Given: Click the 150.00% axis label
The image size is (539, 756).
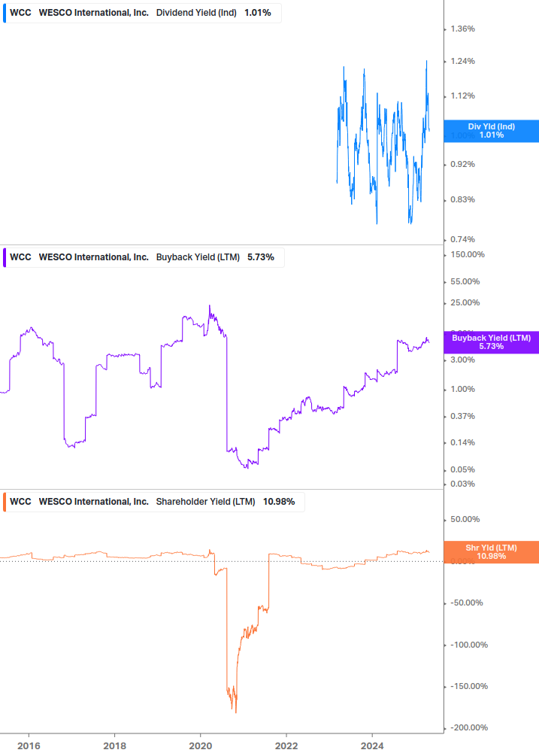Looking at the screenshot, I should click(468, 254).
